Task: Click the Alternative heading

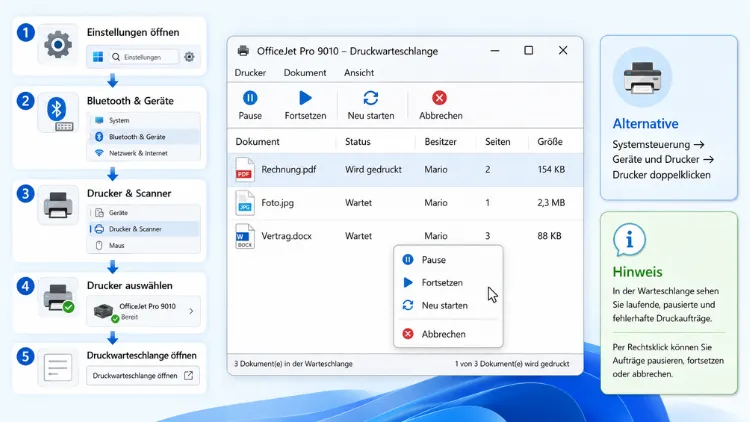Action: point(645,123)
